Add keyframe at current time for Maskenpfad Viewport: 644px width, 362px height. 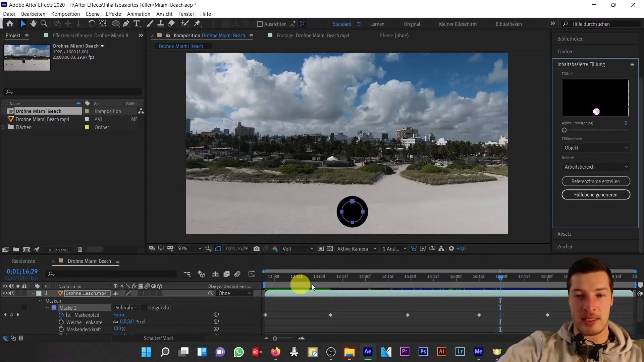(11, 315)
